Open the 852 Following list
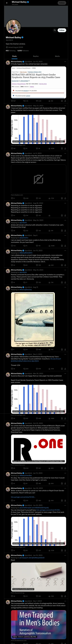 (11, 50)
